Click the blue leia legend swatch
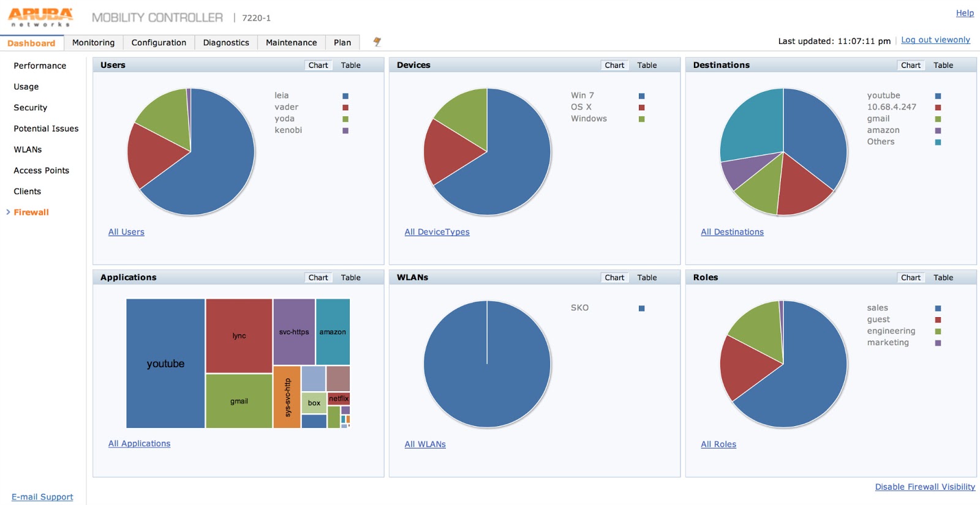Viewport: 980px width, 505px height. pos(345,96)
